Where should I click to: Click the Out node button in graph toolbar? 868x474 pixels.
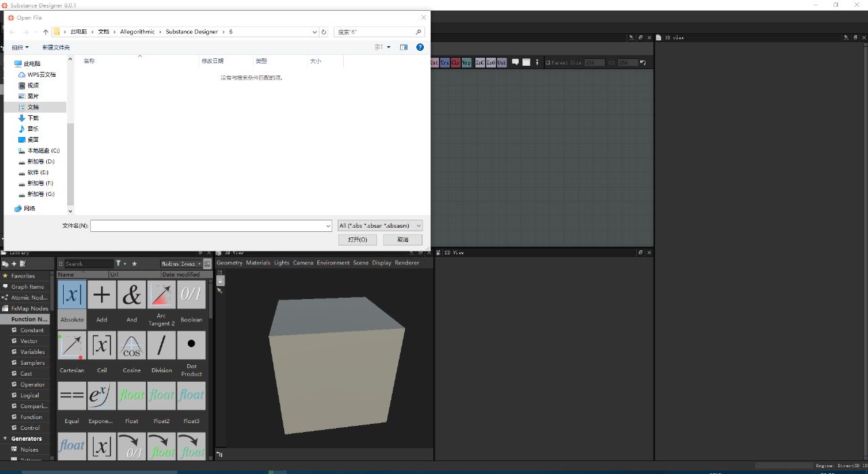[502, 62]
